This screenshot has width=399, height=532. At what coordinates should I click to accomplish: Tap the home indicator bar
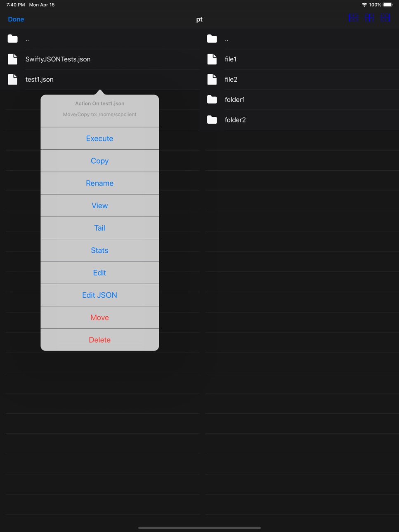point(199,527)
